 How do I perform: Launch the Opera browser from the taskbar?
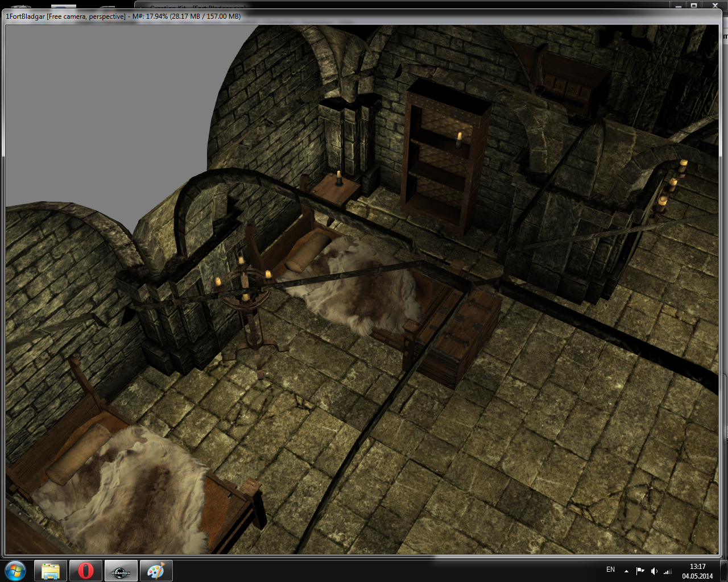point(86,571)
